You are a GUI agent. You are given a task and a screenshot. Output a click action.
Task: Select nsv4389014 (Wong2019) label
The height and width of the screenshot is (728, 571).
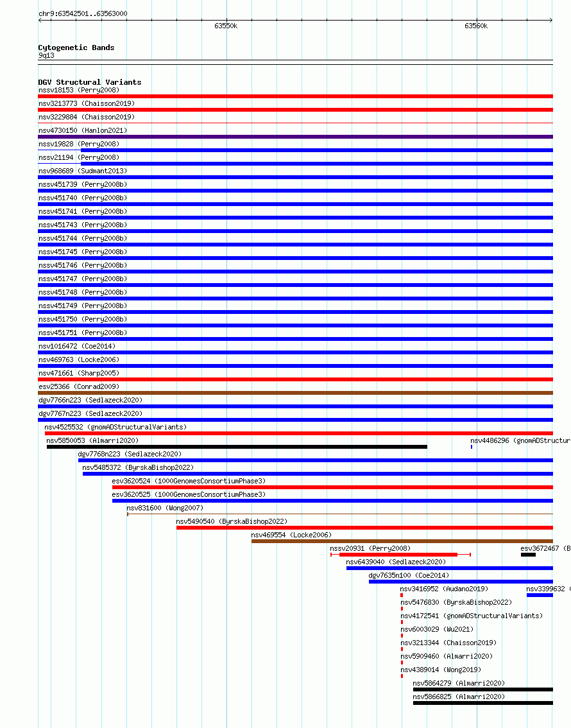[441, 669]
